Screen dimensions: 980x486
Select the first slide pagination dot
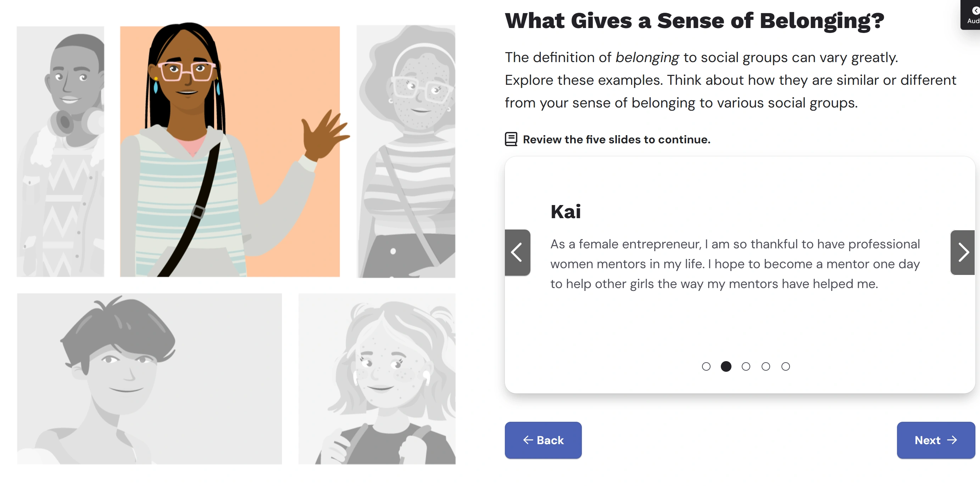click(706, 366)
